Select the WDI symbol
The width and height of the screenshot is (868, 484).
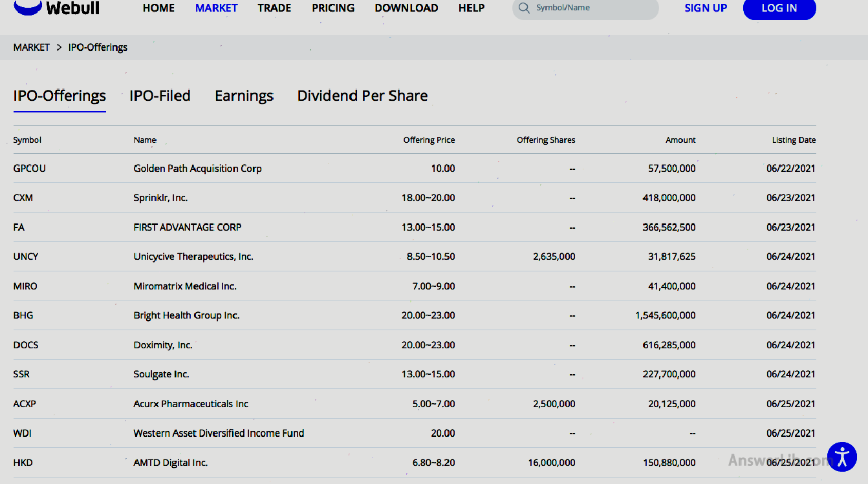(x=22, y=433)
